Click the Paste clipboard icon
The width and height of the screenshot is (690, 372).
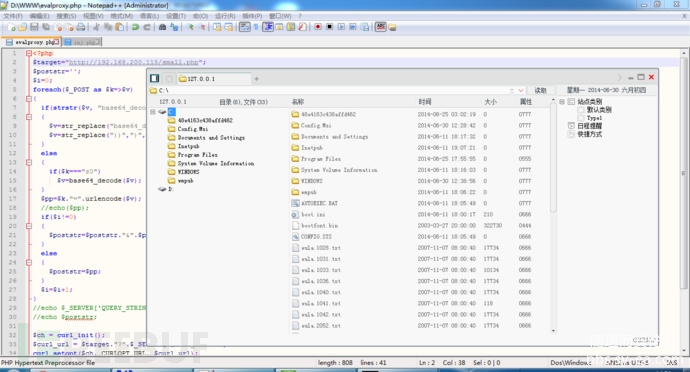[x=119, y=27]
